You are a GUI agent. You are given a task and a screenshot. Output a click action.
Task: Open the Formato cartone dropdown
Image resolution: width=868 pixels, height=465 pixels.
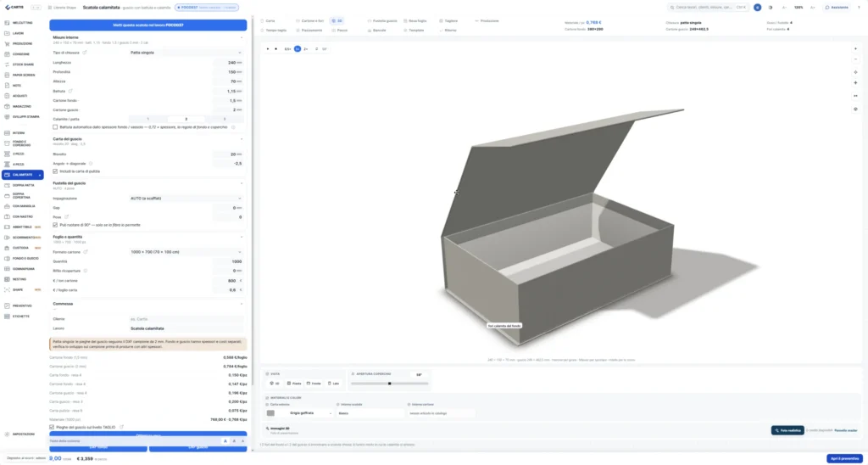pos(186,252)
